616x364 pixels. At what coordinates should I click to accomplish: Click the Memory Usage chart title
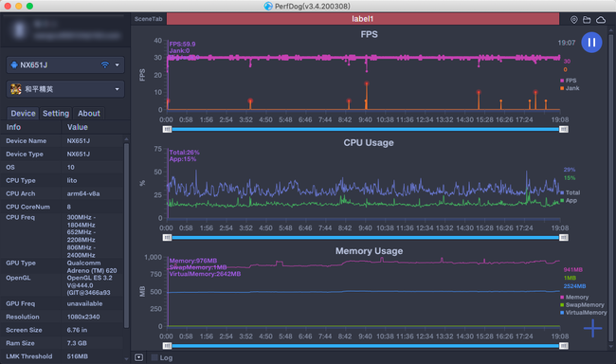point(369,251)
